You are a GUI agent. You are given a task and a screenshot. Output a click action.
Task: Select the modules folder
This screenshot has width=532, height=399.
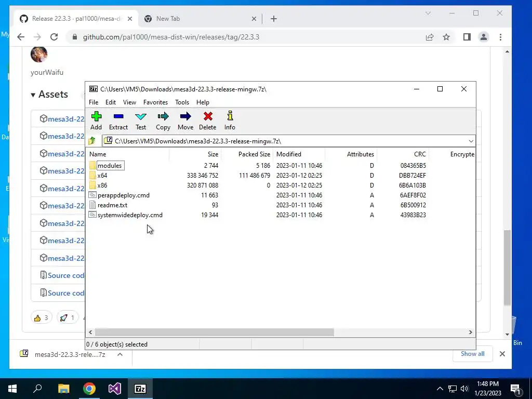coord(109,166)
